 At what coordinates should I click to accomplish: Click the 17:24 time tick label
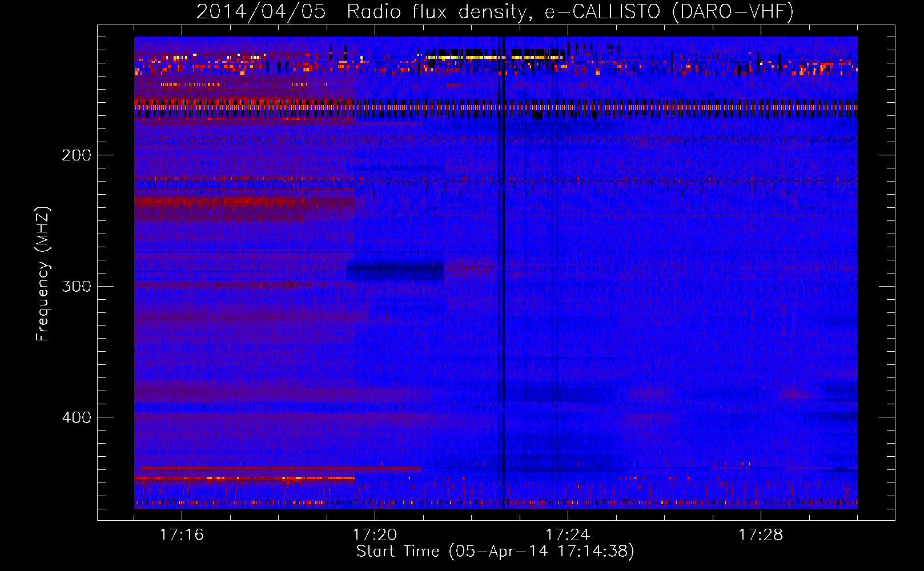568,534
